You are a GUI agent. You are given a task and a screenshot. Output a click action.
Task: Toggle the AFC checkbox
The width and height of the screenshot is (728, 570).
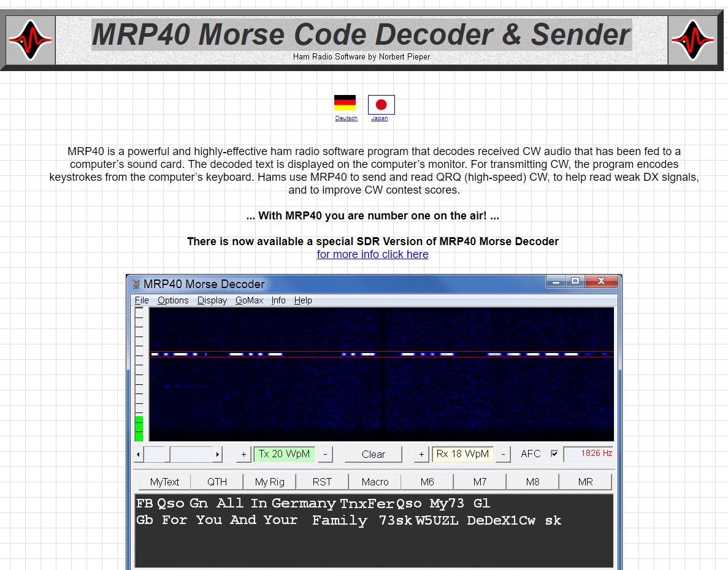pyautogui.click(x=554, y=454)
